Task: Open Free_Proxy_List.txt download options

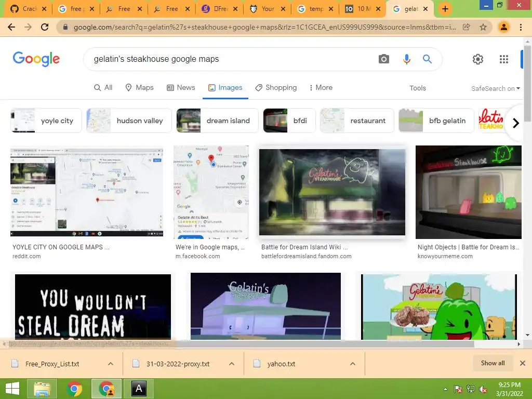Action: pyautogui.click(x=111, y=364)
